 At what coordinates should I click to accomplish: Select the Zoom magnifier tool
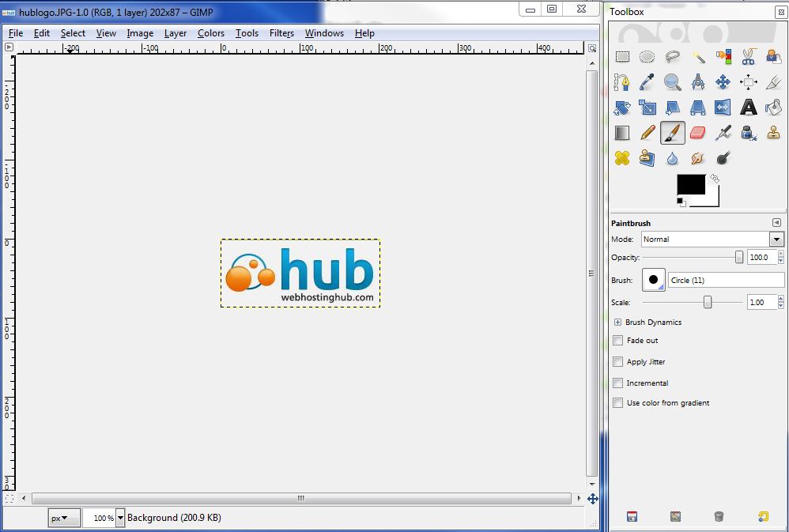pos(672,82)
